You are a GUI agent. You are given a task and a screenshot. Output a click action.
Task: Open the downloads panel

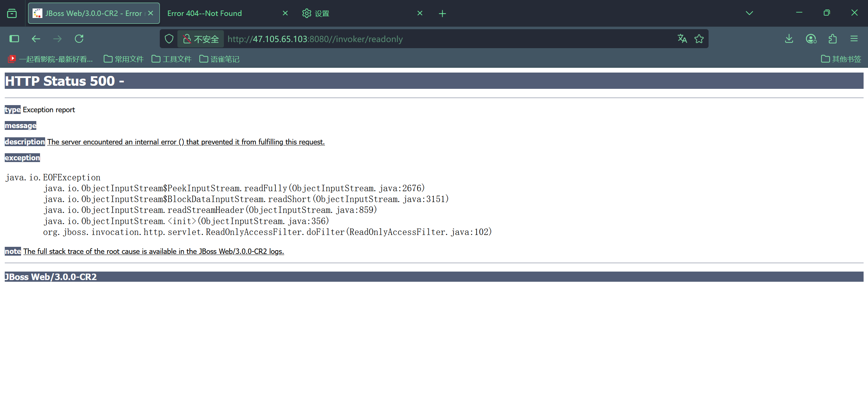[x=789, y=39]
